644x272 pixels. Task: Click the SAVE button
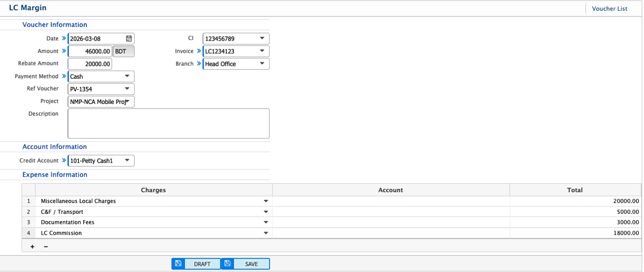click(251, 263)
